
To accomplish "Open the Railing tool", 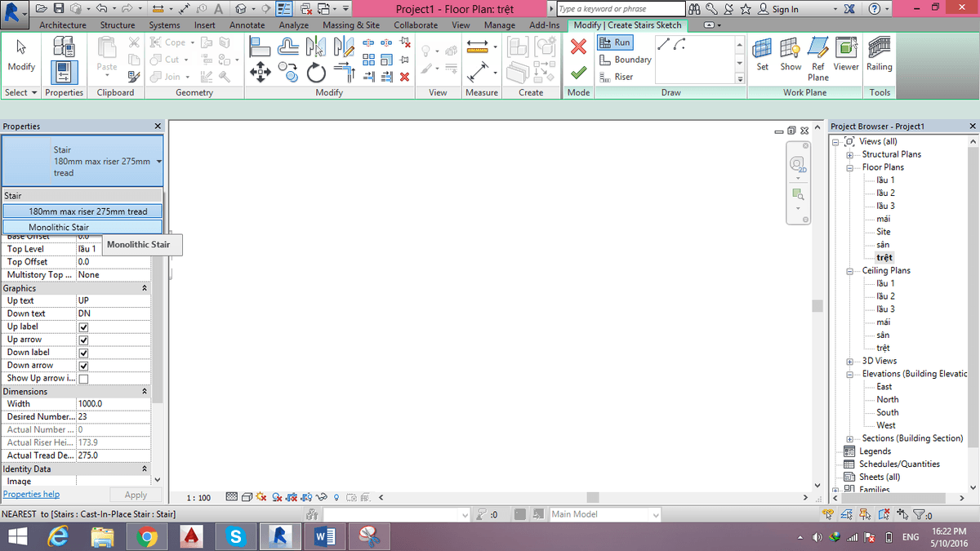I will pyautogui.click(x=880, y=55).
